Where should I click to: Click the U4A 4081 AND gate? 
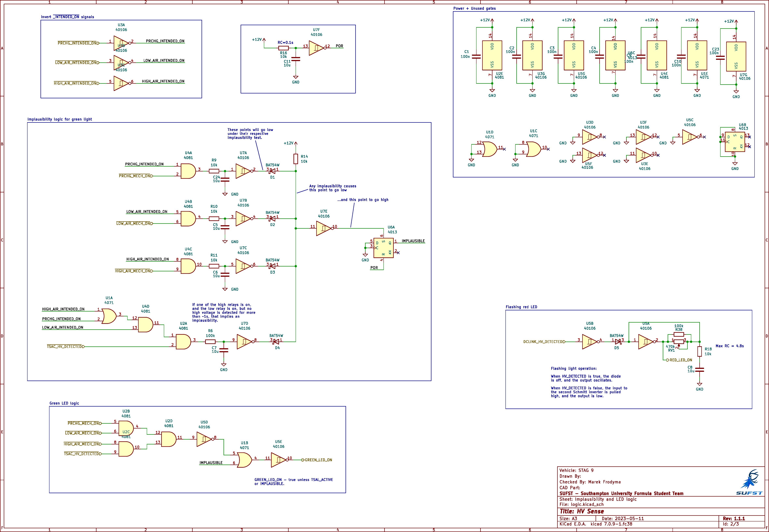click(x=188, y=171)
